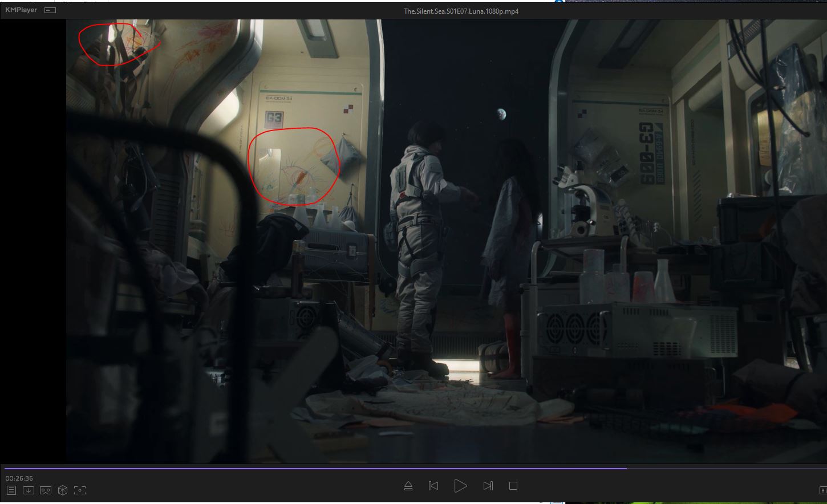Stop playback with the square button
The width and height of the screenshot is (827, 504).
513,486
